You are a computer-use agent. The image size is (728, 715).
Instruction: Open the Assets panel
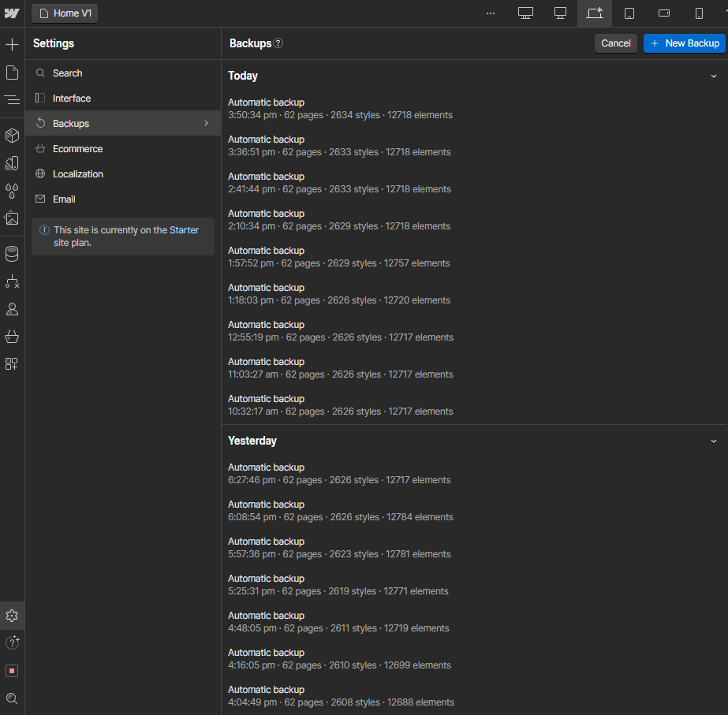click(12, 219)
